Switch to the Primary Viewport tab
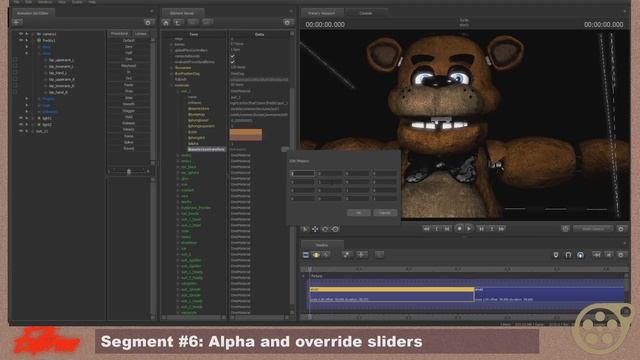The image size is (640, 360). click(x=322, y=13)
